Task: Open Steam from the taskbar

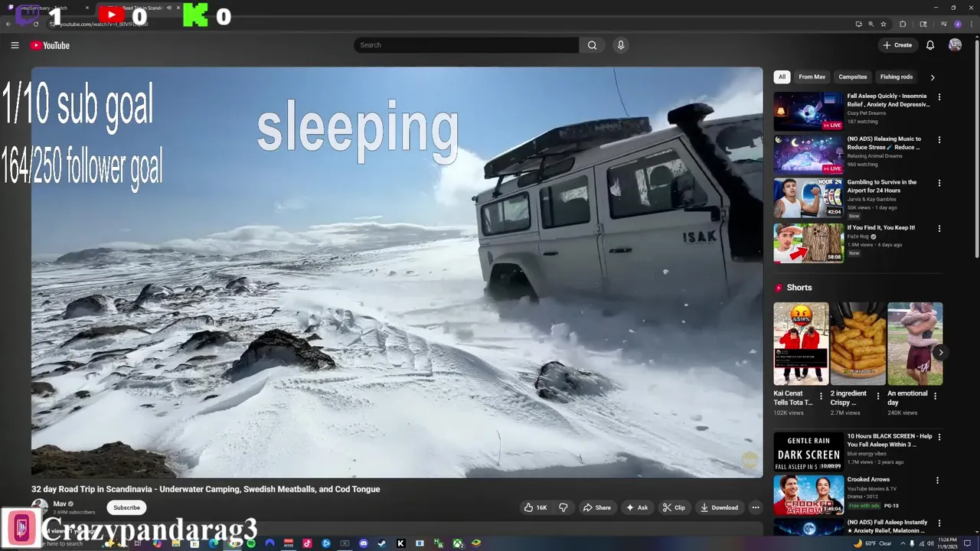Action: click(381, 543)
